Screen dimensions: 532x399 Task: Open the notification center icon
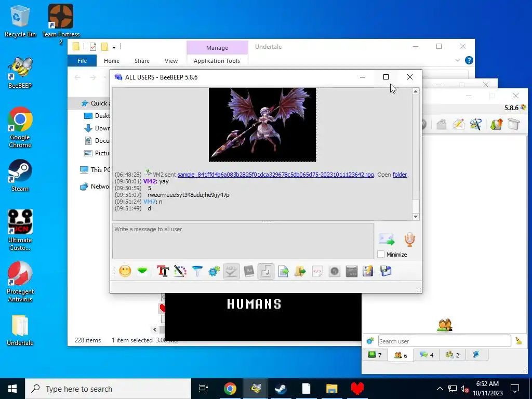coord(515,389)
